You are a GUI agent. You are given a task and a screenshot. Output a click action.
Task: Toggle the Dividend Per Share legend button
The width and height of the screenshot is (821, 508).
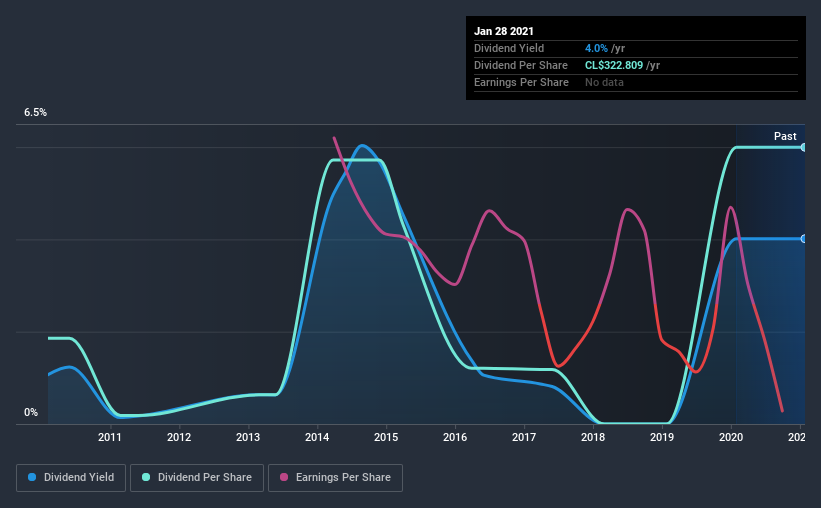tap(197, 478)
